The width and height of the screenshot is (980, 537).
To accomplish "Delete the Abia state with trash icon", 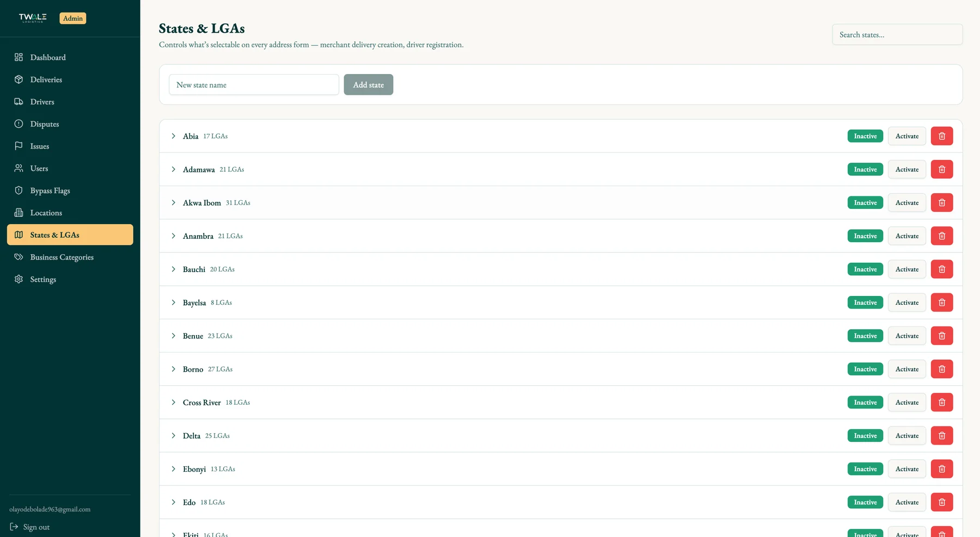I will [942, 136].
